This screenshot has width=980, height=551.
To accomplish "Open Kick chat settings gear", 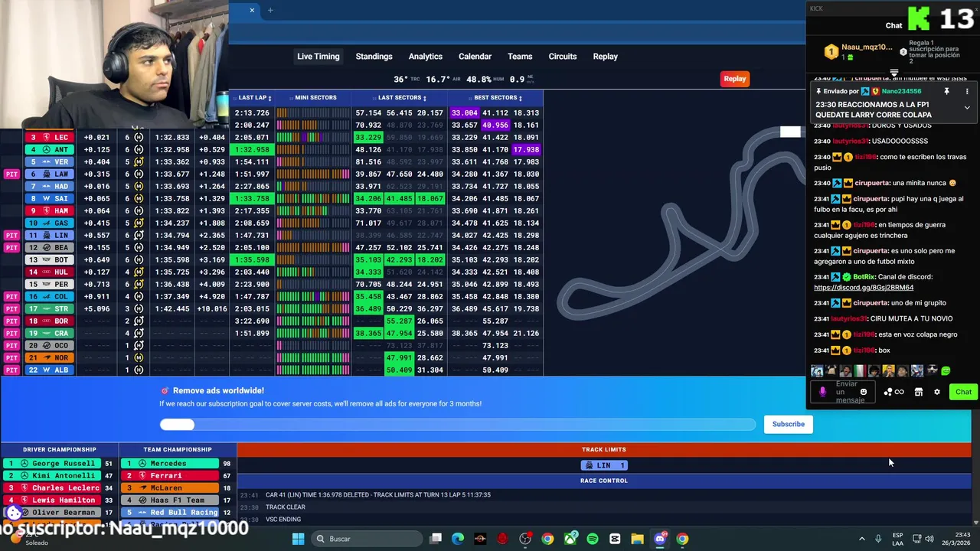I will [x=936, y=392].
